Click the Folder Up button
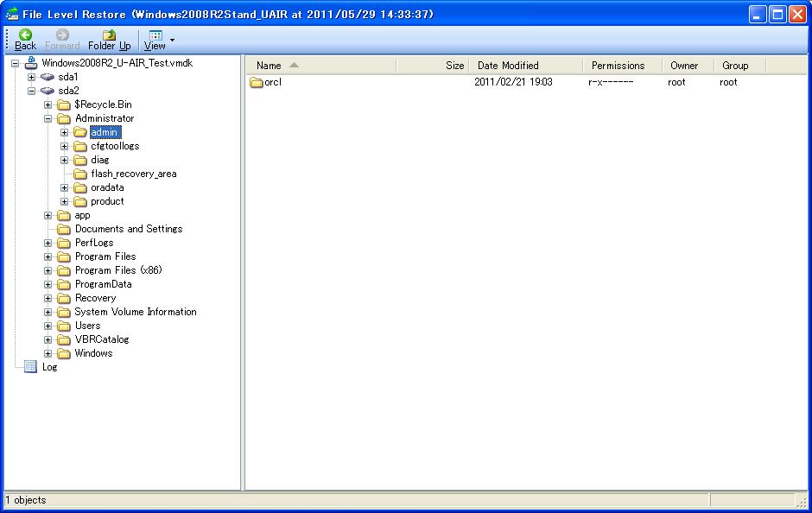Screen dimensions: 812x513 109,40
